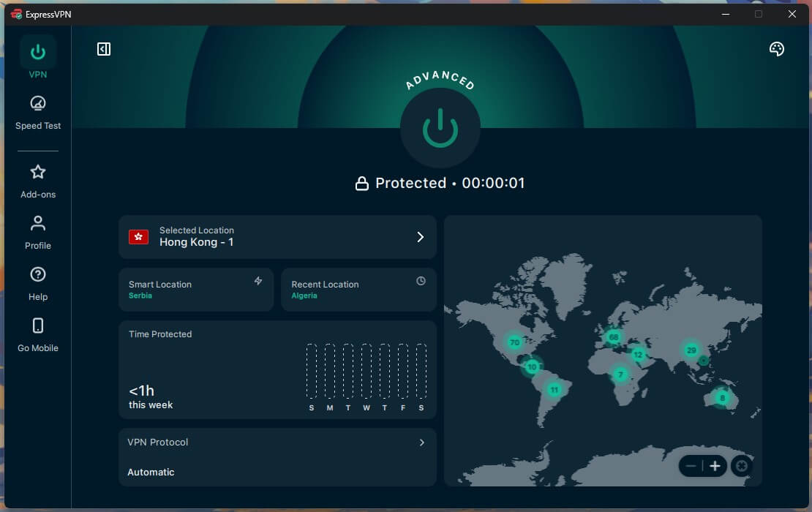Expand the Selected Location chevron
This screenshot has height=512, width=812.
(x=420, y=237)
